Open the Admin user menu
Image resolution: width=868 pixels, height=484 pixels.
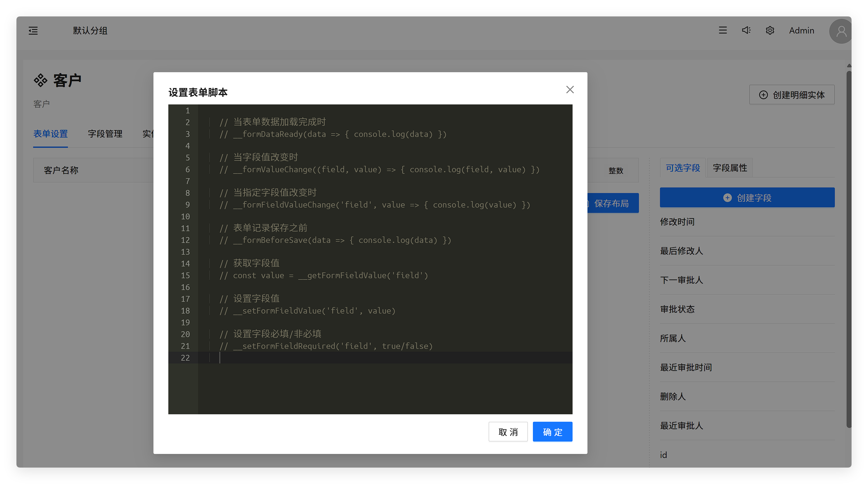point(801,31)
